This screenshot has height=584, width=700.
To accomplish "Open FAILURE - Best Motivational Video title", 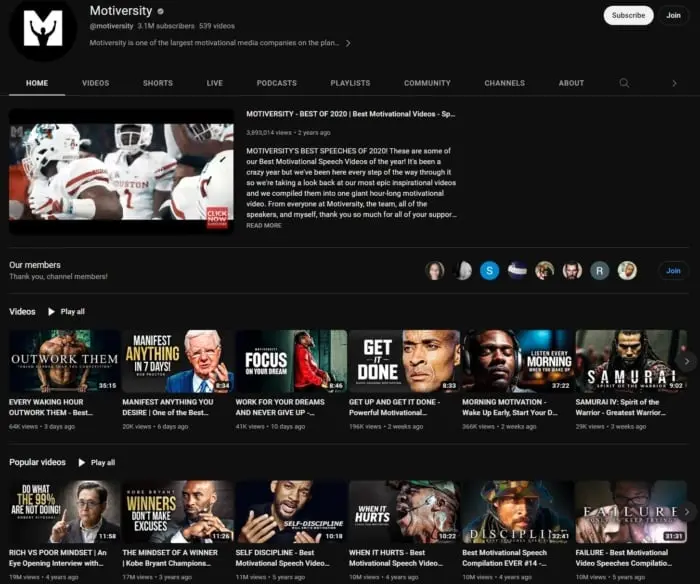I will pos(624,558).
